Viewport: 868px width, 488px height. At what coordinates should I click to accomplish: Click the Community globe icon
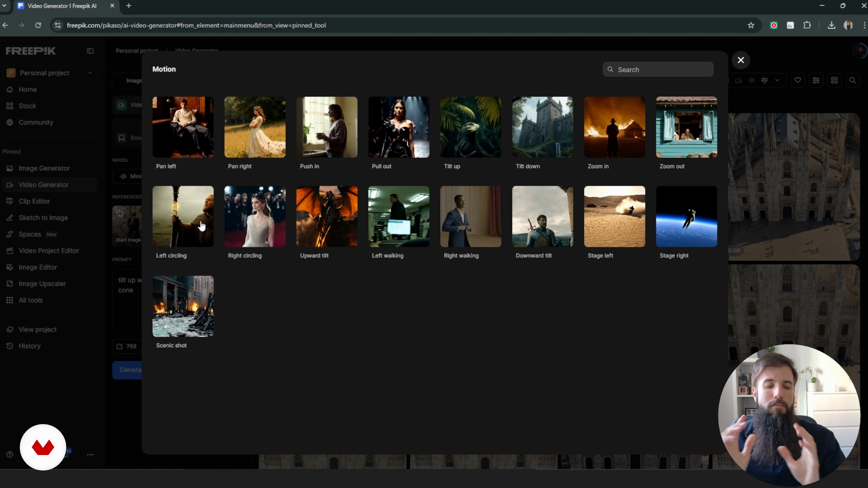[x=10, y=123]
